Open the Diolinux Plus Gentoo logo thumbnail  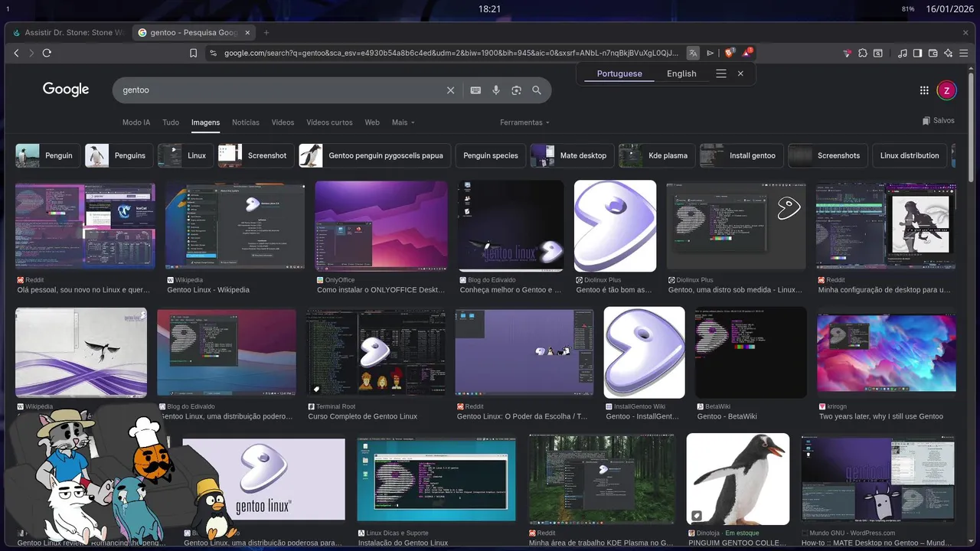point(615,226)
